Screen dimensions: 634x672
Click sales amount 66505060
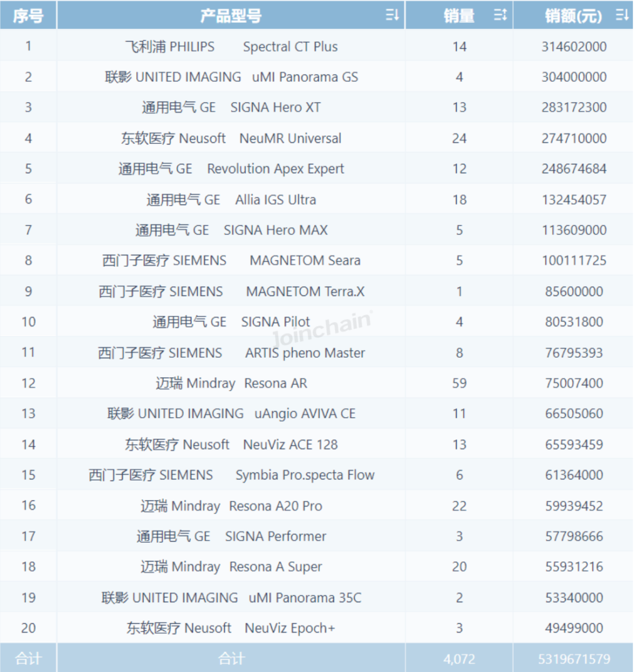[574, 413]
